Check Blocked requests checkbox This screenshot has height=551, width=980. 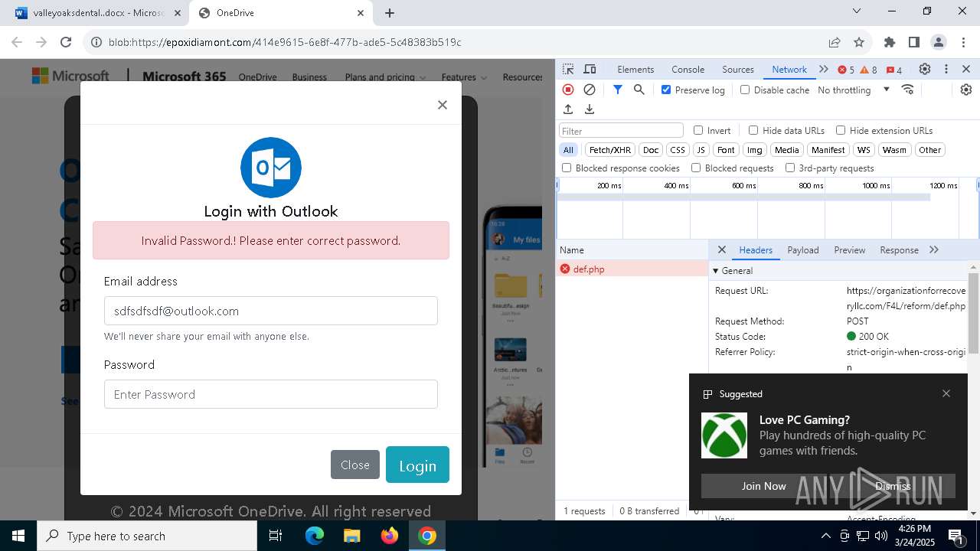tap(696, 168)
